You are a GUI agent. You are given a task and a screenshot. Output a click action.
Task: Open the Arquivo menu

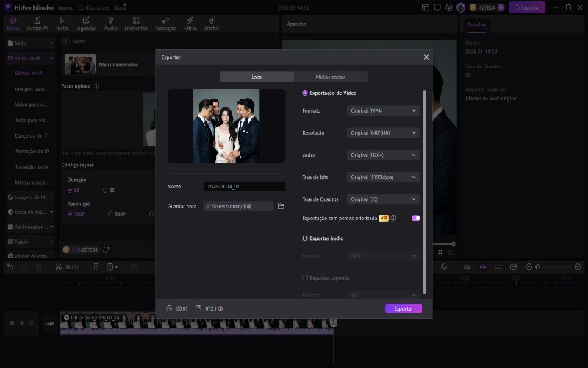pos(65,7)
